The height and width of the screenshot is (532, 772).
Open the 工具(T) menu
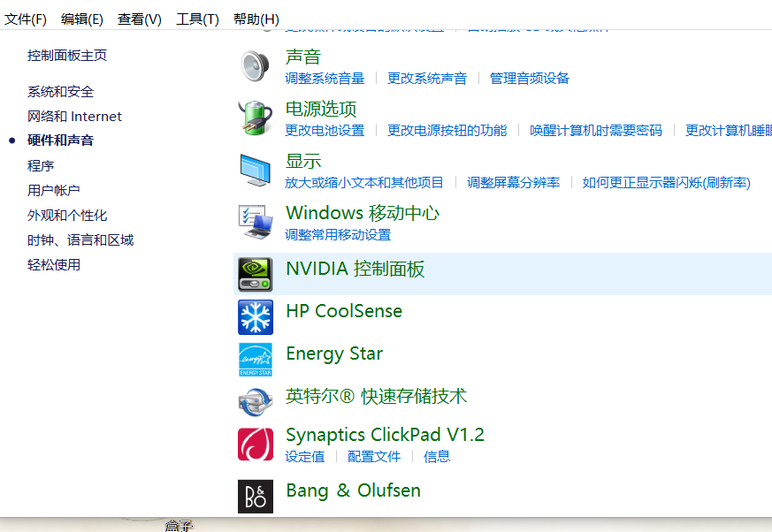click(197, 19)
